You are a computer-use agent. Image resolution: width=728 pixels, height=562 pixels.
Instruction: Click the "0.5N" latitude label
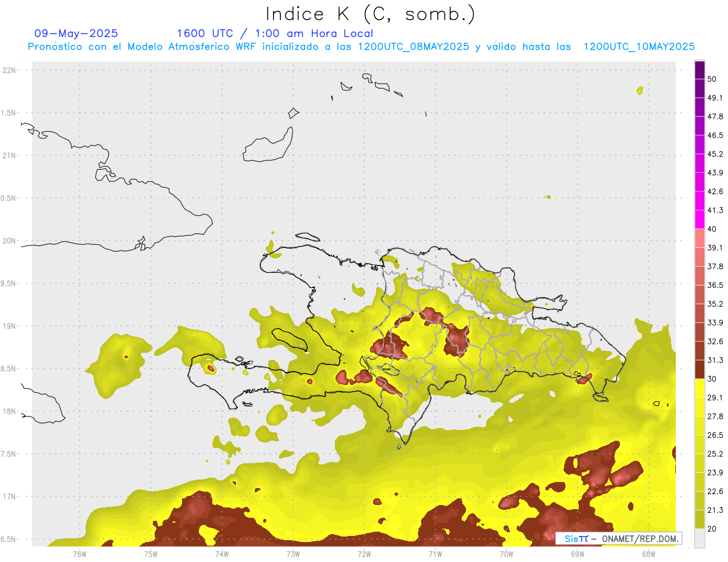click(x=9, y=198)
